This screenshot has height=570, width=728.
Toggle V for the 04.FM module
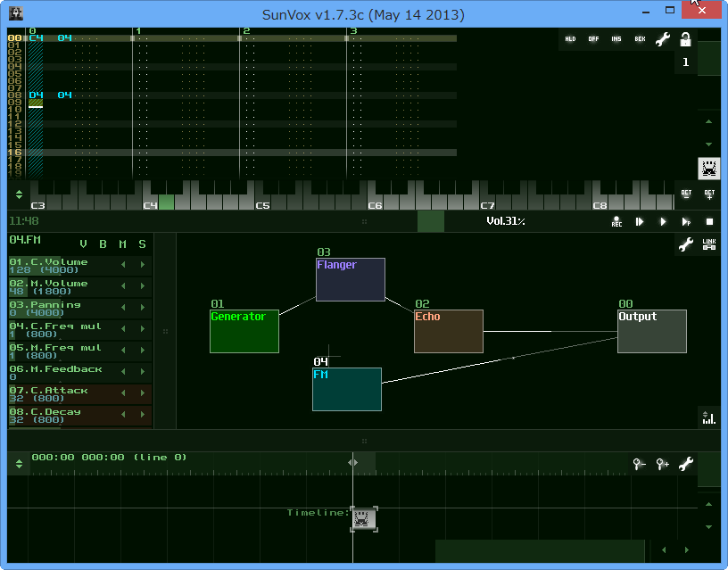coord(84,244)
